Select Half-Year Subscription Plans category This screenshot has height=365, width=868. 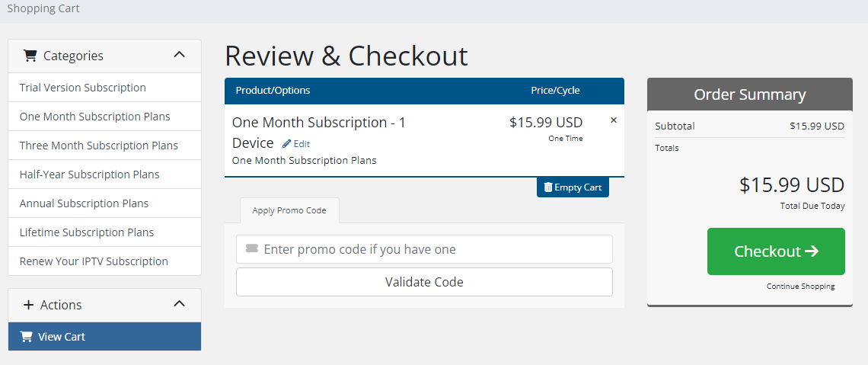click(x=90, y=174)
